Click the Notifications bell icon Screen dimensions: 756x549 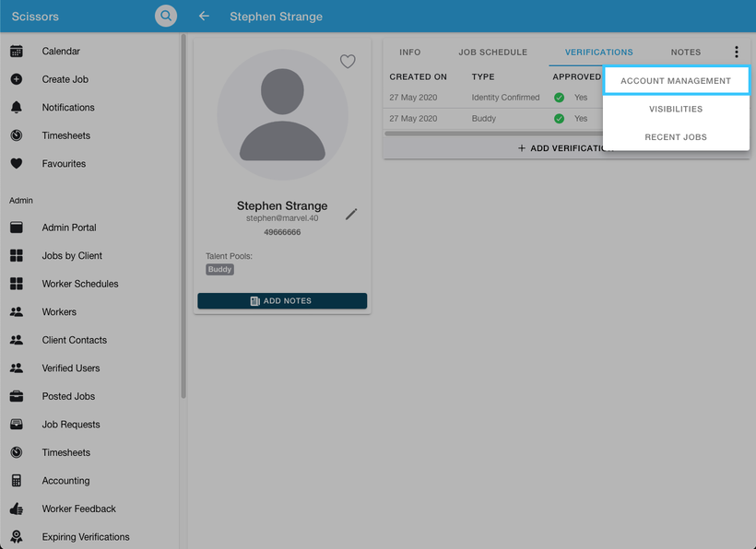[17, 107]
